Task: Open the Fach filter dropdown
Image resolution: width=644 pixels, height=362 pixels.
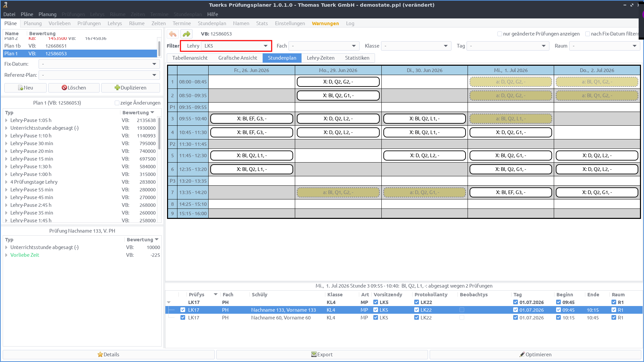Action: tap(324, 46)
